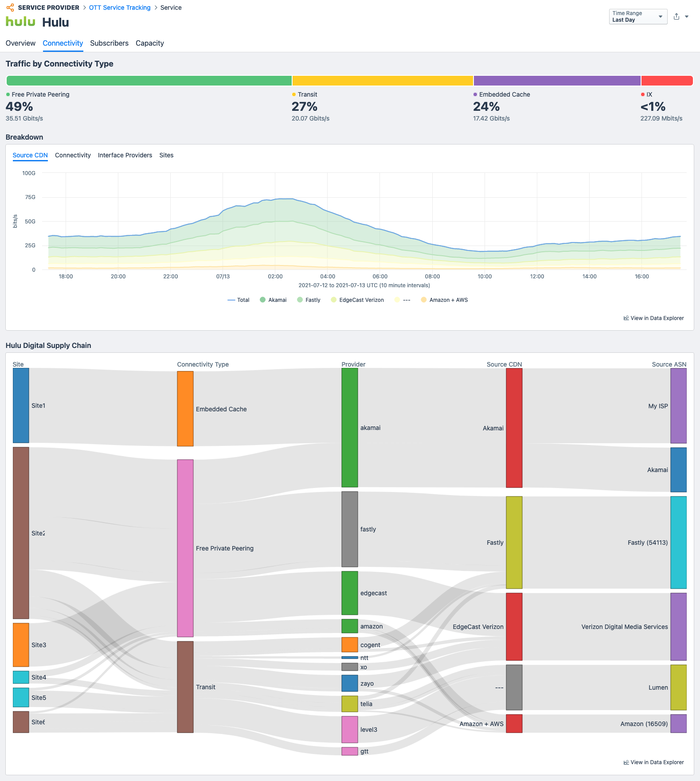Screen dimensions: 700x781
Task: Toggle the Fastly legend series
Action: (309, 300)
